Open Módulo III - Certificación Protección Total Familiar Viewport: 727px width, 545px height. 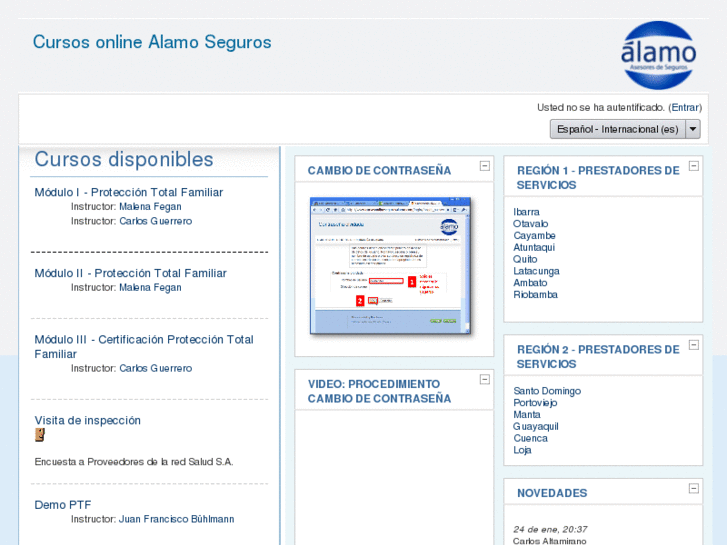coord(144,346)
